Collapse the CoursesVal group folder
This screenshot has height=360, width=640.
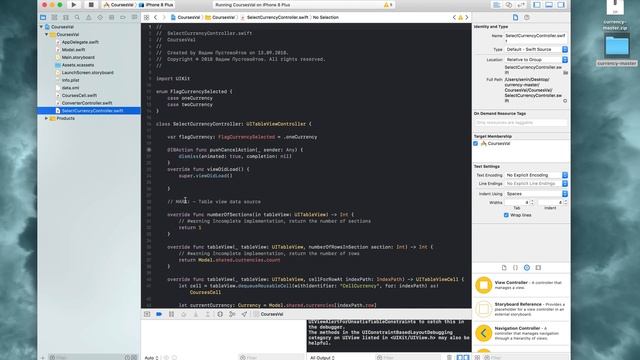[x=47, y=35]
